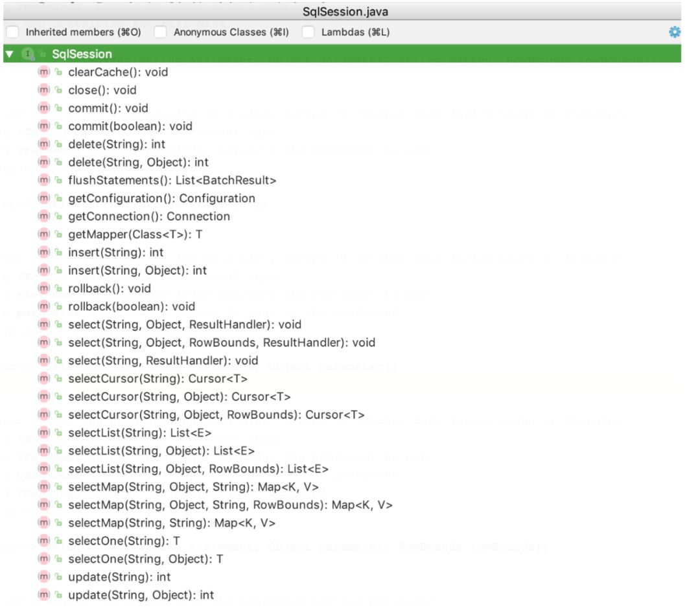Click the method icon beside selectMap(String, String)

click(44, 523)
